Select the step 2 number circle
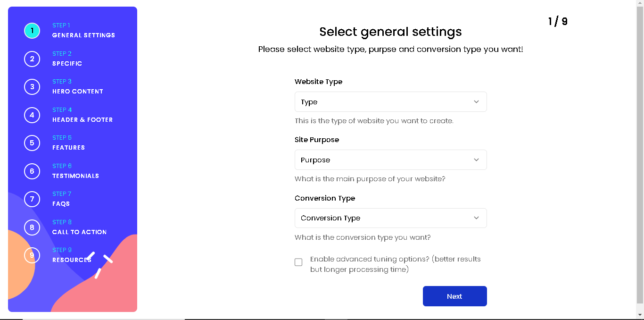Image resolution: width=644 pixels, height=320 pixels. click(32, 59)
